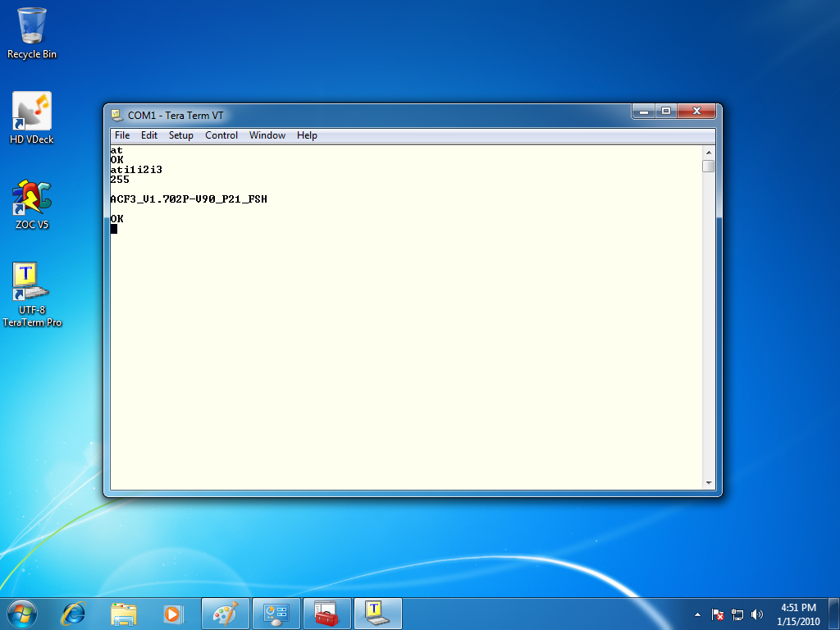The image size is (840, 630).
Task: Open the Control menu
Action: [221, 135]
